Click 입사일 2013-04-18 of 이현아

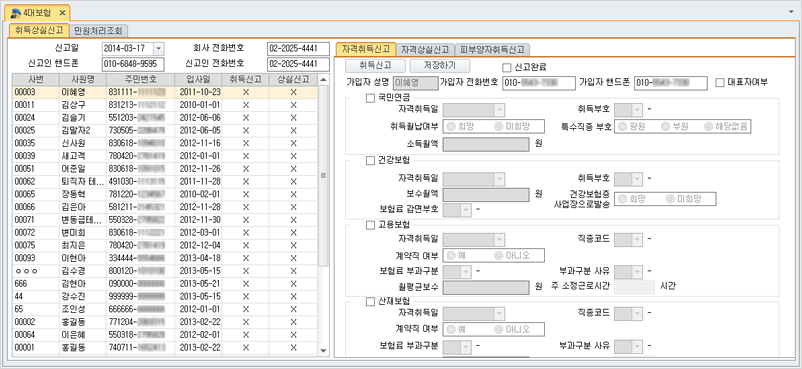(x=200, y=258)
